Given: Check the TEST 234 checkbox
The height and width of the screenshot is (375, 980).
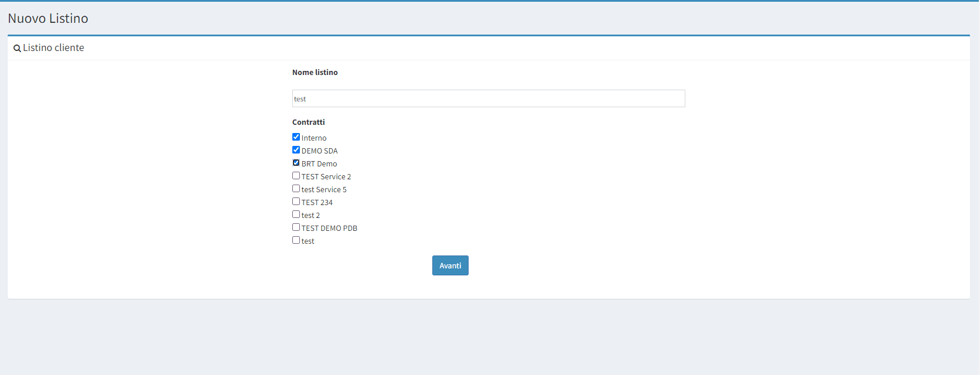Looking at the screenshot, I should [296, 202].
